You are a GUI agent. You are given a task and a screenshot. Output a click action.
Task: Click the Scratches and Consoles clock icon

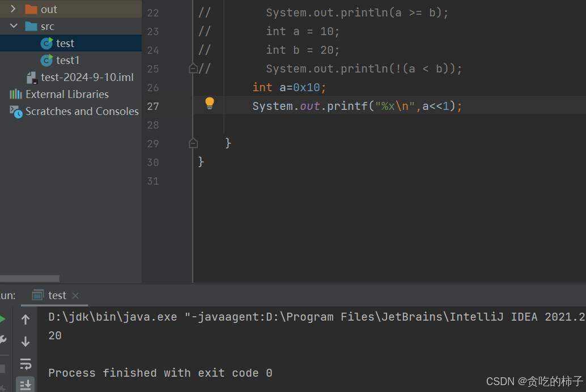tap(16, 112)
